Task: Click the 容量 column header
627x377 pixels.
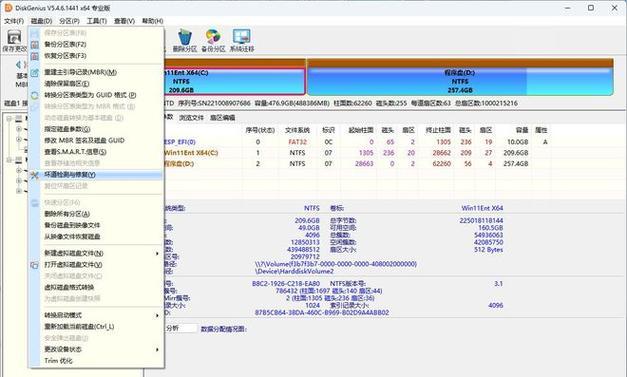Action: (522, 130)
